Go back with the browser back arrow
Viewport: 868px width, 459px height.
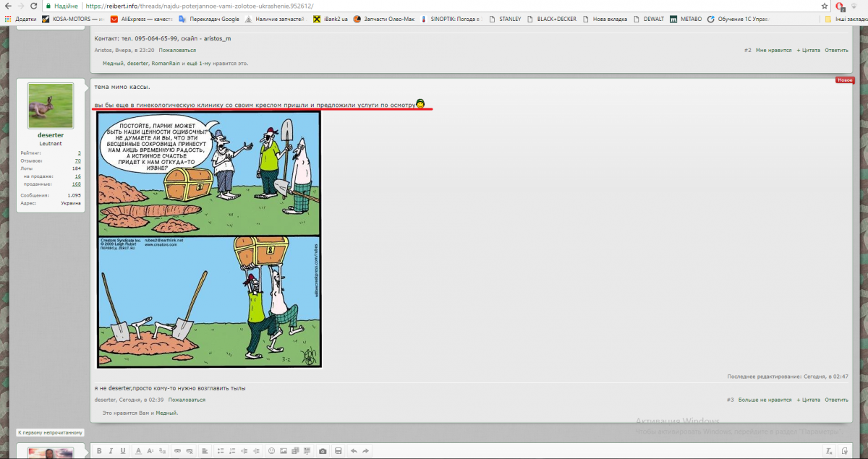[x=7, y=5]
